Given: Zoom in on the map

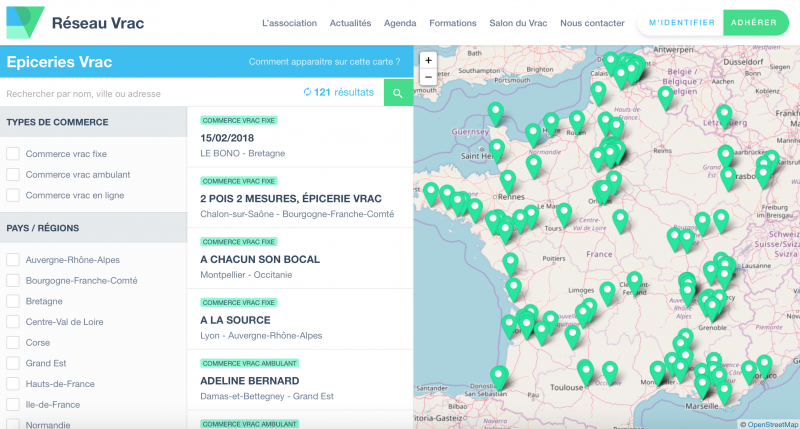Looking at the screenshot, I should (x=428, y=60).
